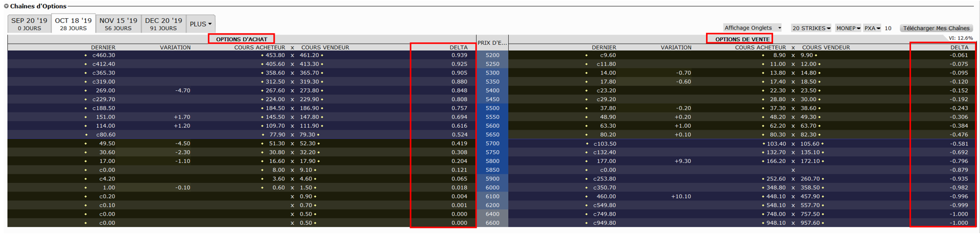Viewport: 980px width, 238px height.
Task: Click put variation +9.30
Action: click(x=683, y=161)
